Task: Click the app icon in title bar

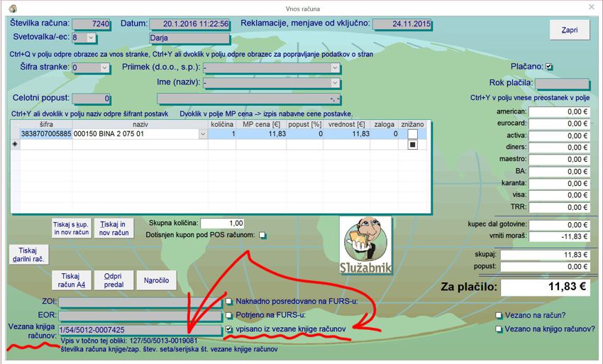Action: [x=12, y=7]
